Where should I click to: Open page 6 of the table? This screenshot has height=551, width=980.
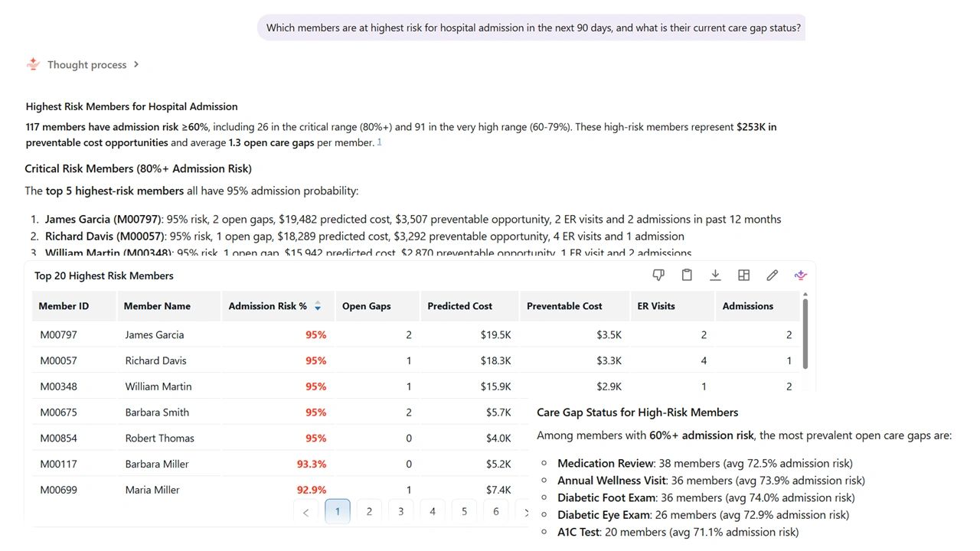496,511
